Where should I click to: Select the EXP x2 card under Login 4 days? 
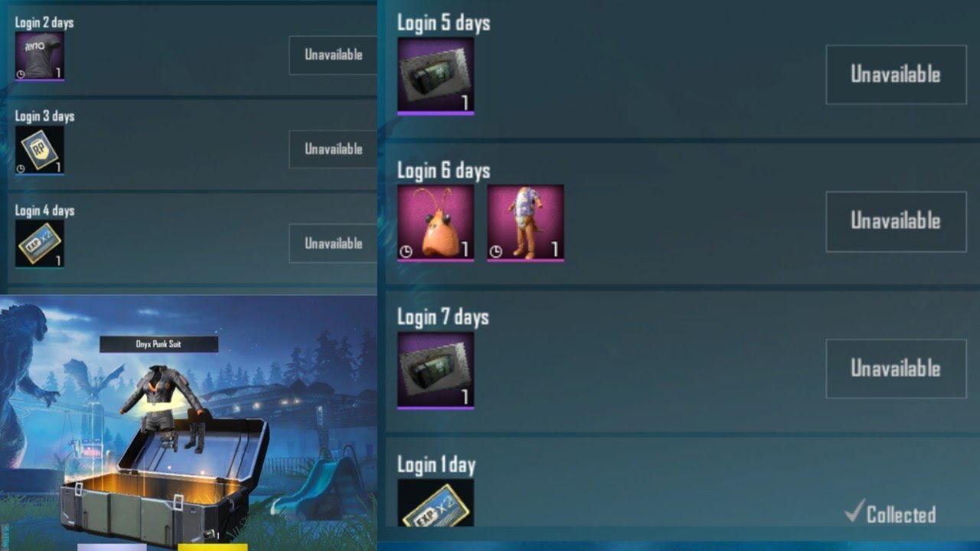pos(40,244)
